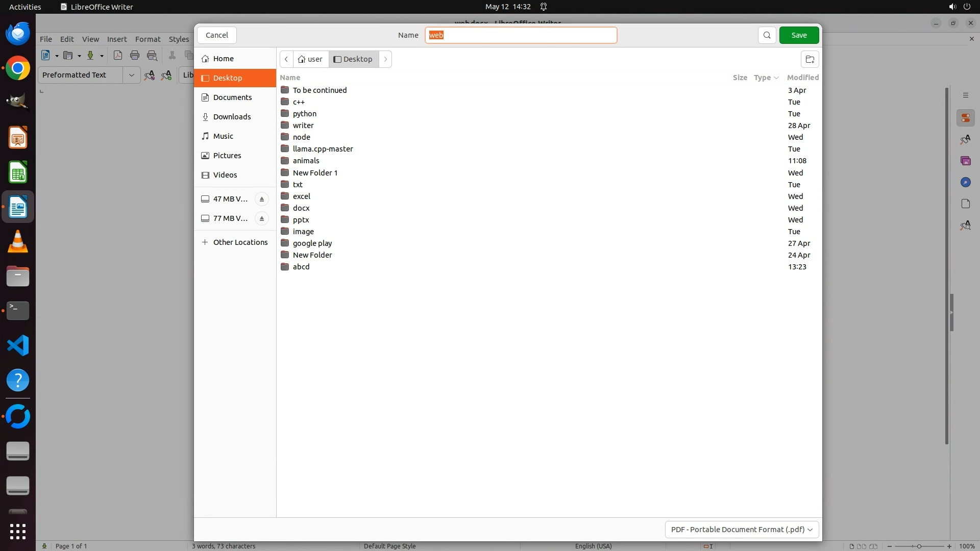Switch to Documents in the sidebar

232,97
